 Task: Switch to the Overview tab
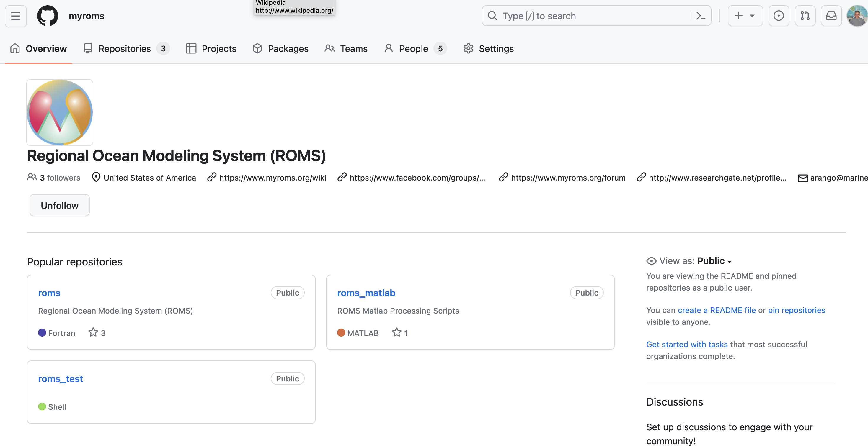[x=38, y=48]
